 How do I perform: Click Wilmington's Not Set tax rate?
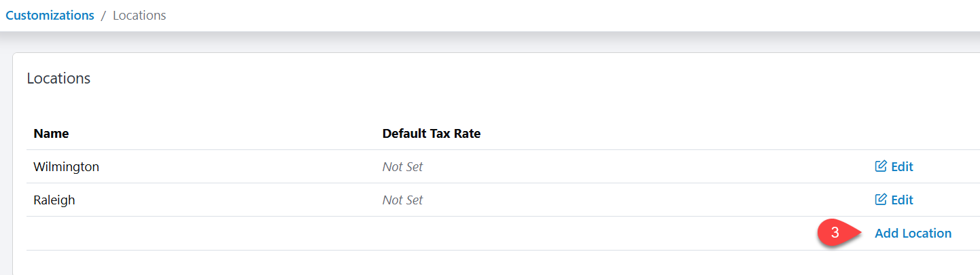click(x=402, y=166)
